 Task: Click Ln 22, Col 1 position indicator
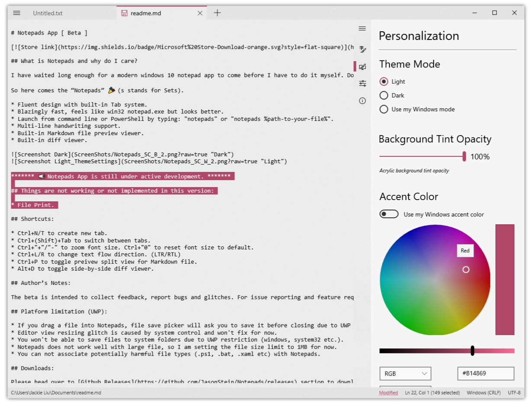click(432, 393)
